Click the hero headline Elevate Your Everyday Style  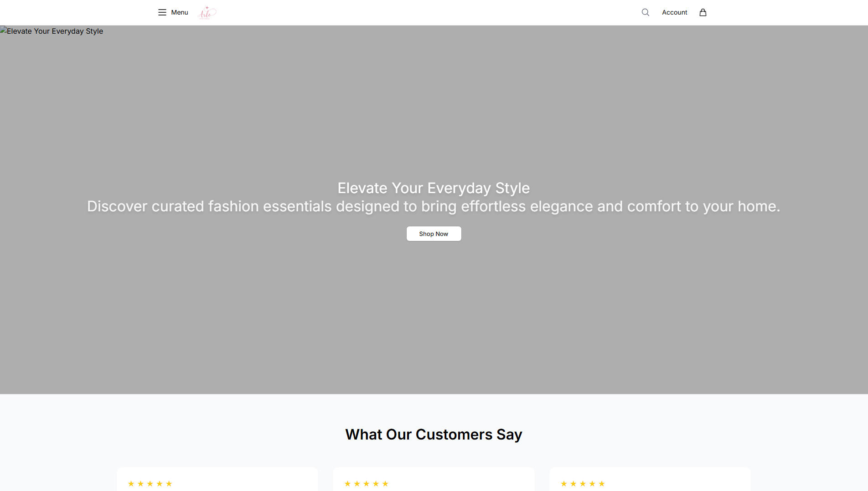point(434,188)
